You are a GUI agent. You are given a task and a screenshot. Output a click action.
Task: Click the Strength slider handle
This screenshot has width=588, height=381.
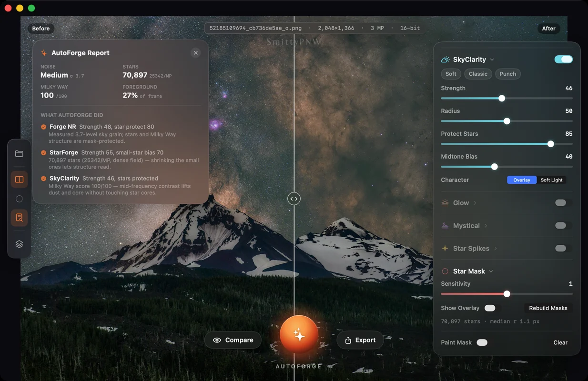[x=502, y=98]
